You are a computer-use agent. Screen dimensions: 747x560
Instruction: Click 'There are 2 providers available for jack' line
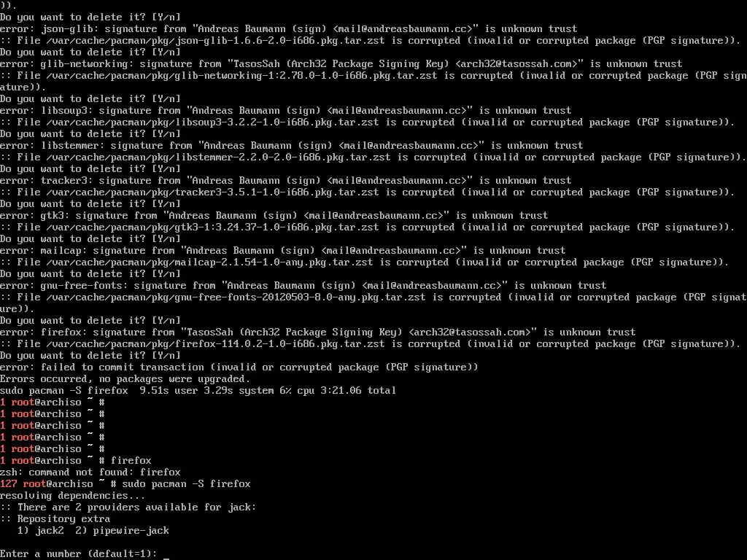tap(128, 507)
